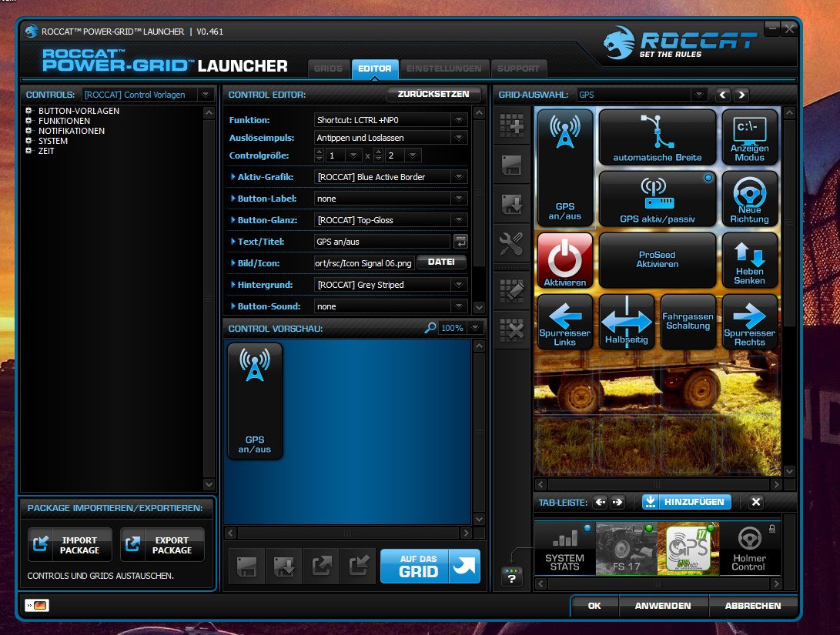Switch to the GRIDS tab
This screenshot has width=840, height=635.
click(329, 69)
